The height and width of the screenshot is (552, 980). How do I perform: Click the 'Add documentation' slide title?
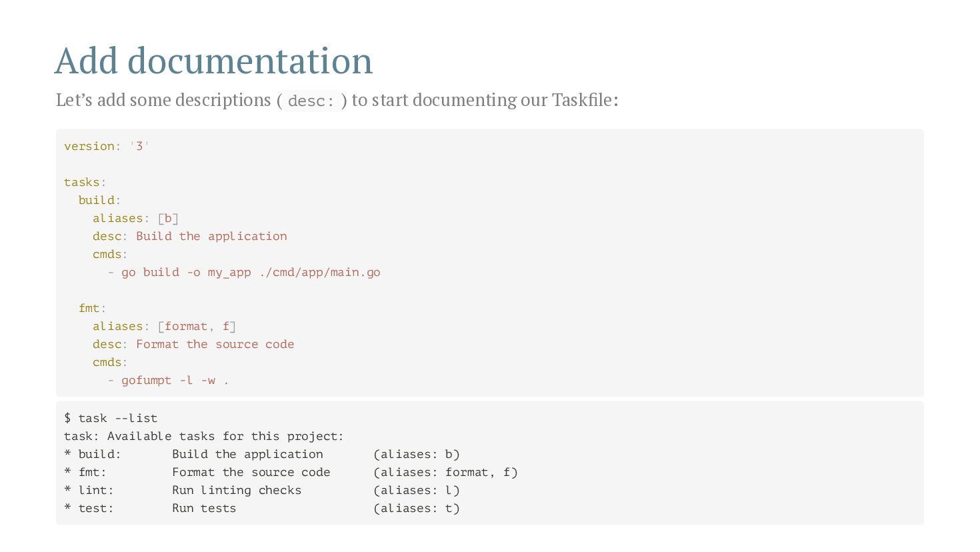(213, 61)
